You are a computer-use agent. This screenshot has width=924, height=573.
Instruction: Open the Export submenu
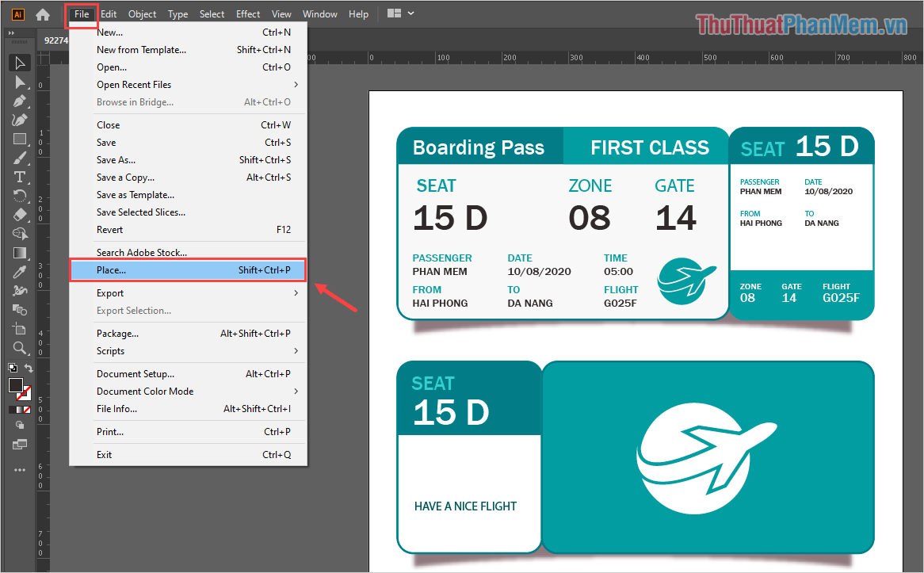pos(296,293)
